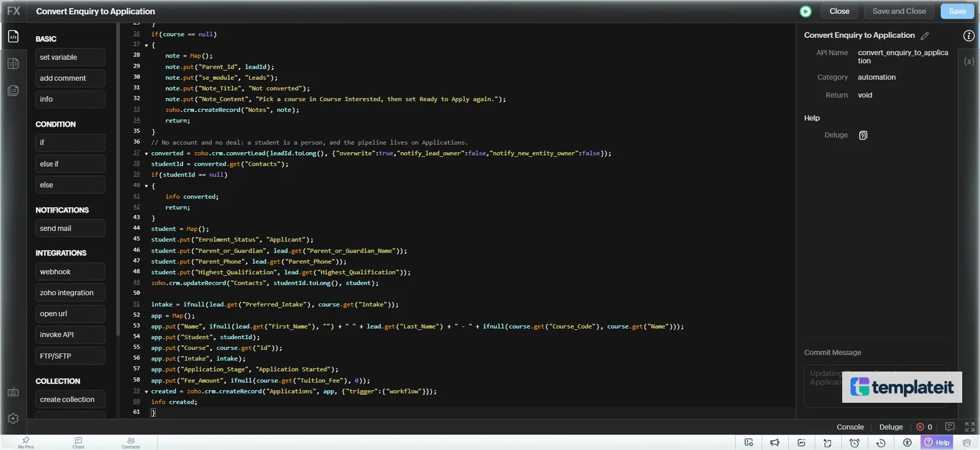Screen dimensions: 980x450
Task: Select the 'zoho integration' snippet
Action: click(70, 292)
